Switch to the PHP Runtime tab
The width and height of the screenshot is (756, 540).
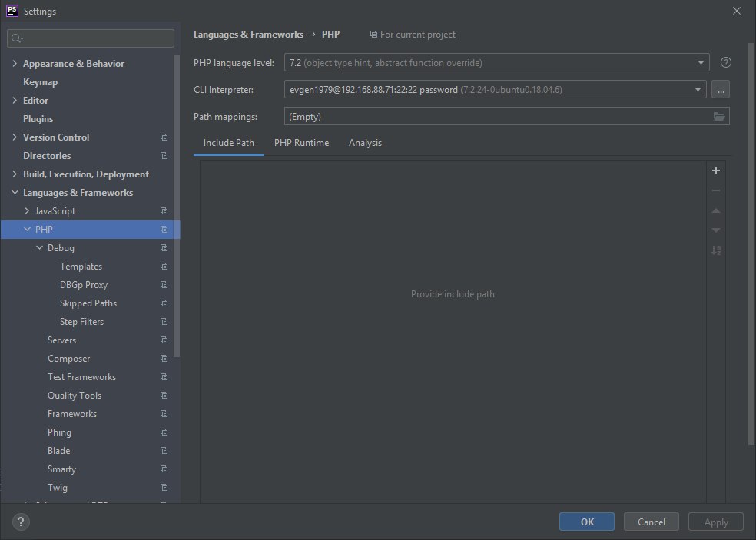pos(301,143)
